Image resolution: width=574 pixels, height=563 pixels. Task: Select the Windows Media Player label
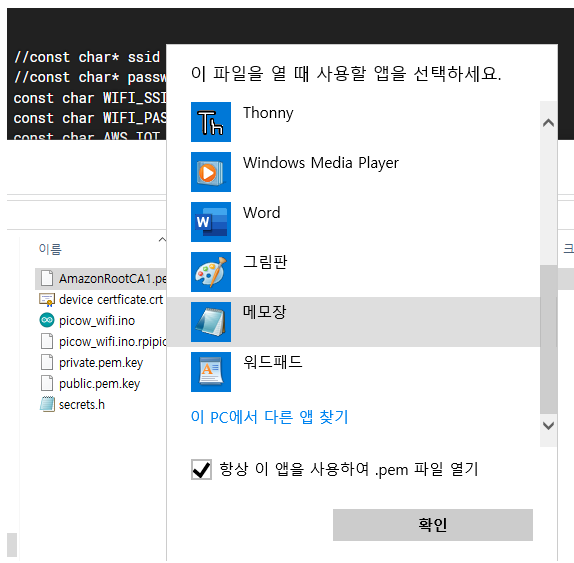pyautogui.click(x=321, y=163)
